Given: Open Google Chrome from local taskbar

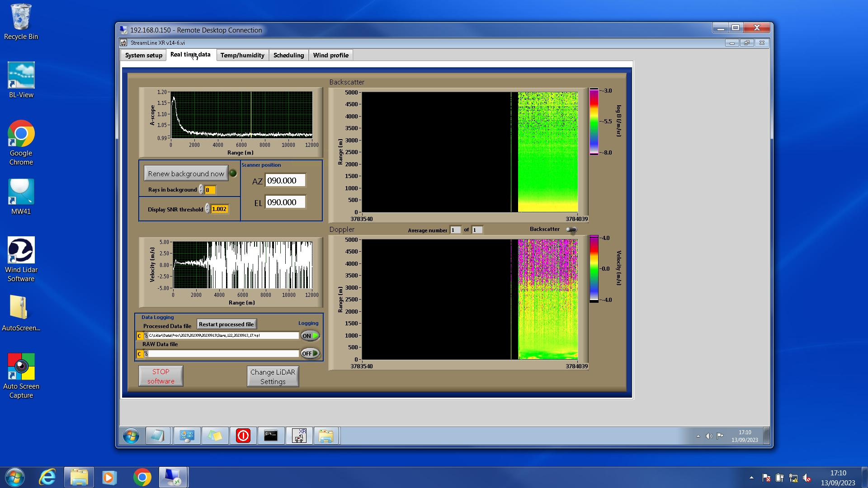Looking at the screenshot, I should click(x=142, y=477).
